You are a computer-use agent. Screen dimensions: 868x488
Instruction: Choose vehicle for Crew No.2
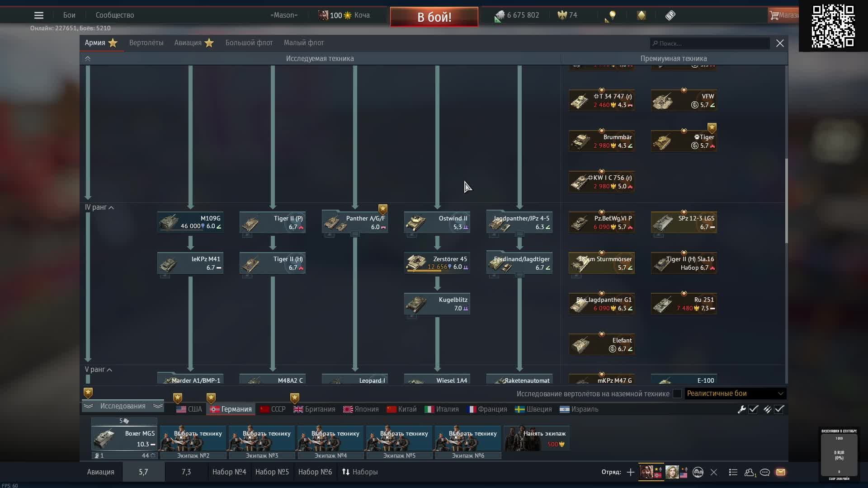coord(193,439)
